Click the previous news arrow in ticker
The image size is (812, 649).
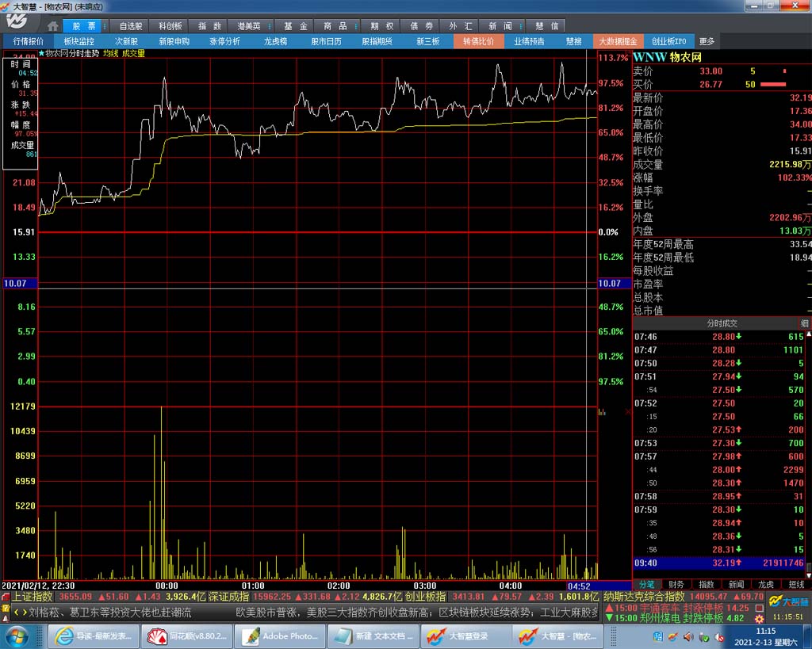(x=16, y=613)
